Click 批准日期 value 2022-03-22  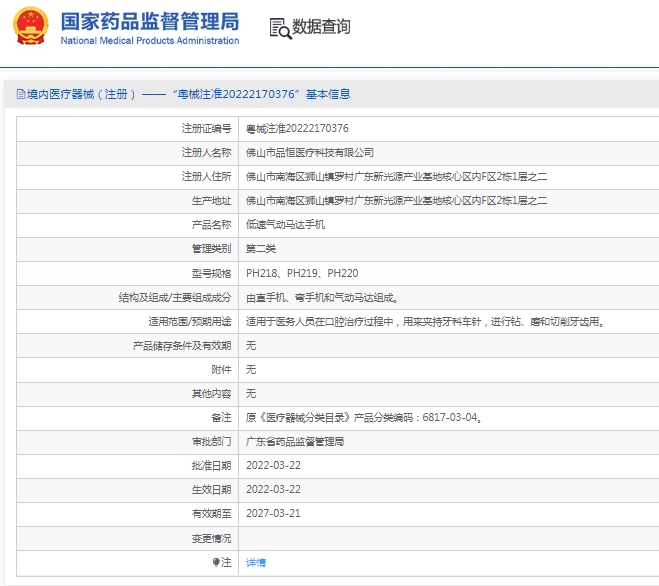tap(273, 465)
